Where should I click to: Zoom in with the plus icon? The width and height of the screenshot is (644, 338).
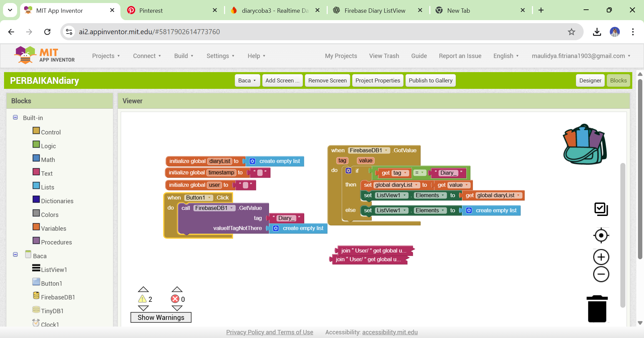(x=601, y=257)
